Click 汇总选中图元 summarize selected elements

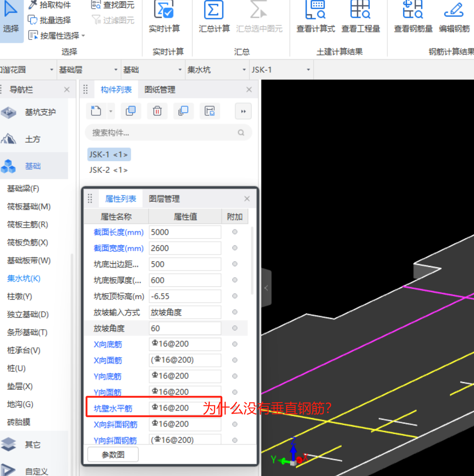pos(259,17)
